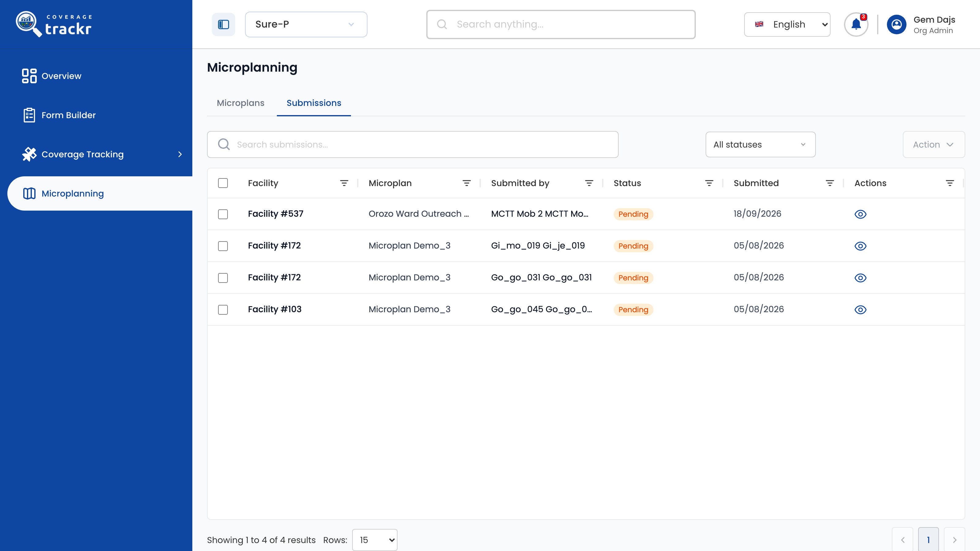Screen dimensions: 980x551
Task: Open the Action dropdown
Action: tap(933, 144)
